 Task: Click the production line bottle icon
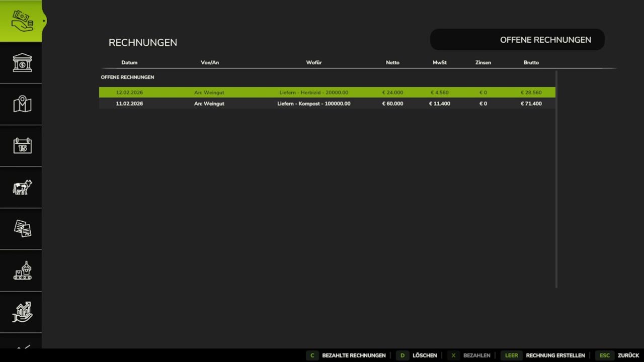click(x=21, y=270)
